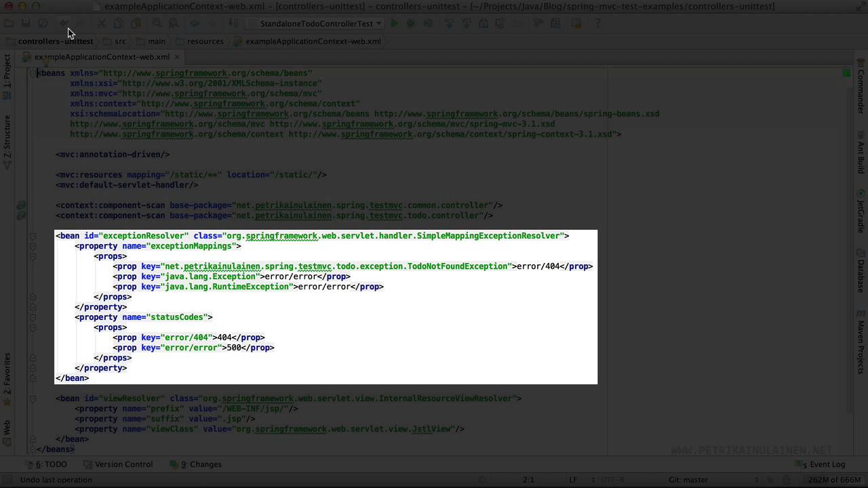The width and height of the screenshot is (868, 488).
Task: Open the Version Control tool window
Action: coord(119,464)
